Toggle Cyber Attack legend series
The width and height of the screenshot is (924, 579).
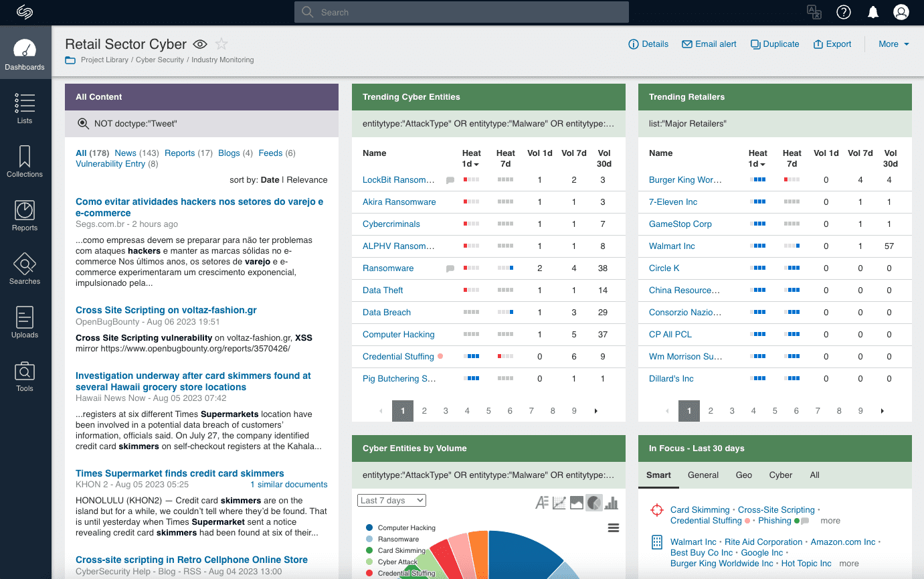pos(391,562)
